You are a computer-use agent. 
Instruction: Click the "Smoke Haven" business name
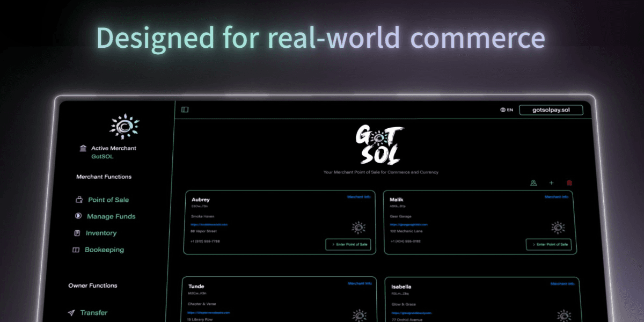202,216
